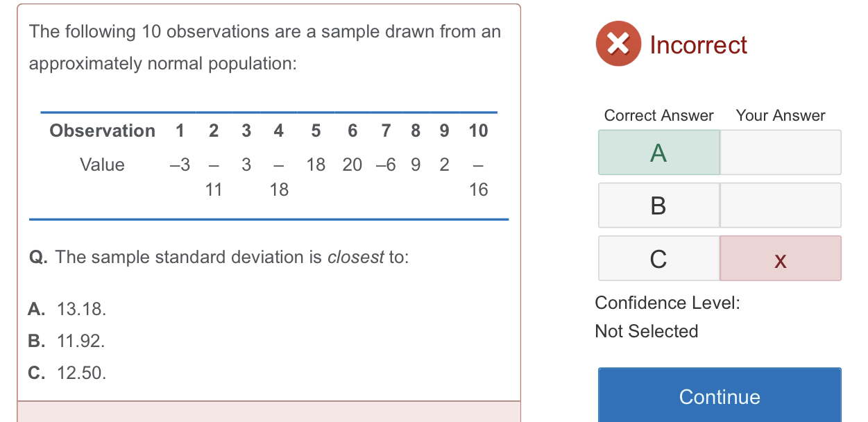Click the red Incorrect X icon

pos(618,44)
